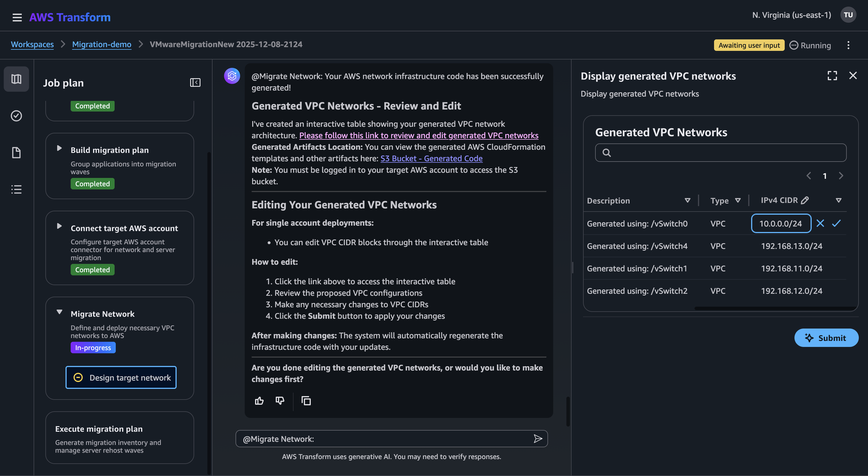868x476 pixels.
Task: Open the Job plan map panel icon
Action: pyautogui.click(x=16, y=79)
